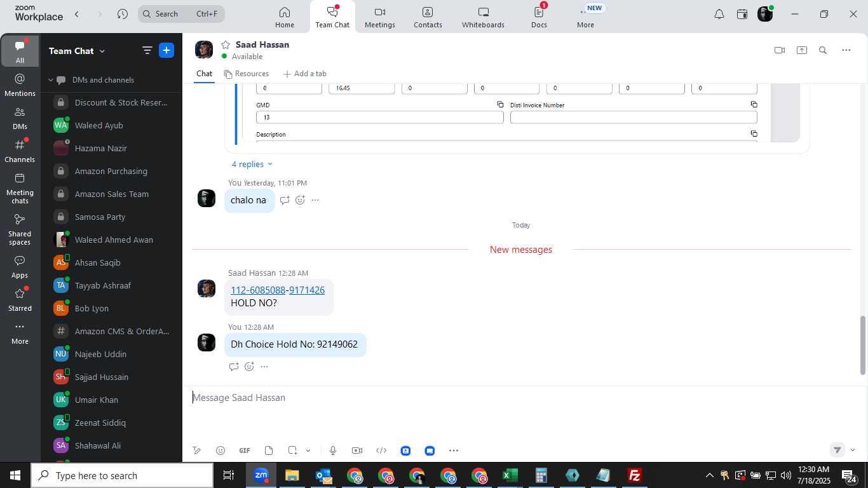This screenshot has width=868, height=488.
Task: Record a video message
Action: (x=357, y=451)
